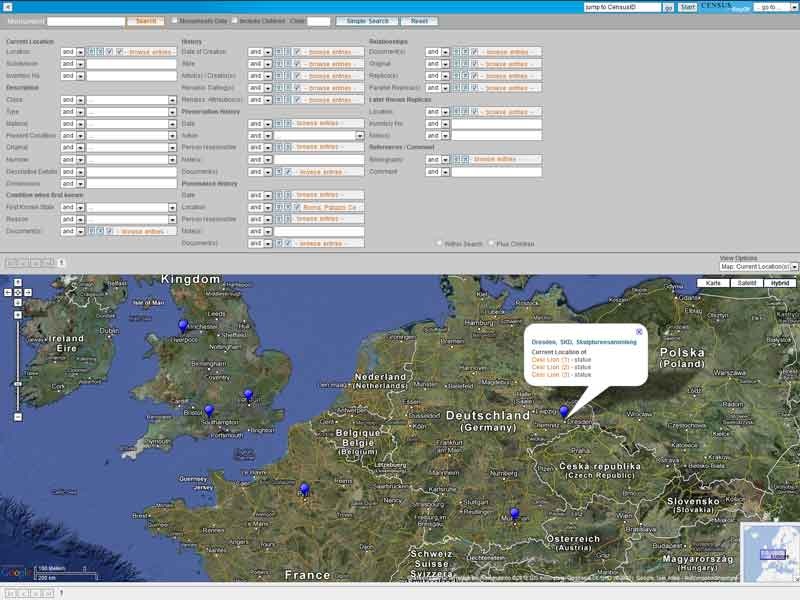Toggle checkbox in History Style row
The image size is (800, 600).
point(297,64)
